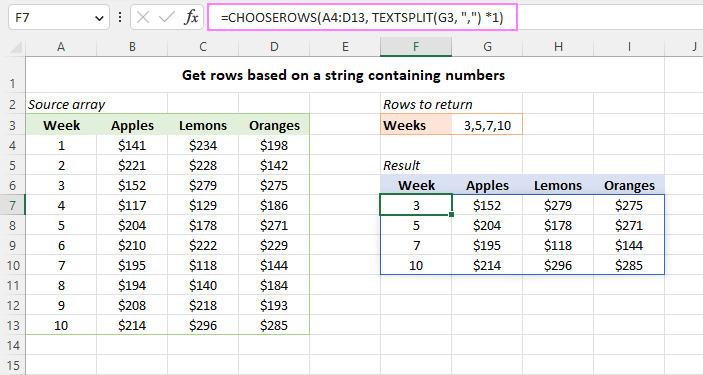Click the cell containing 3,5,7,10
The image size is (703, 375).
(x=487, y=125)
